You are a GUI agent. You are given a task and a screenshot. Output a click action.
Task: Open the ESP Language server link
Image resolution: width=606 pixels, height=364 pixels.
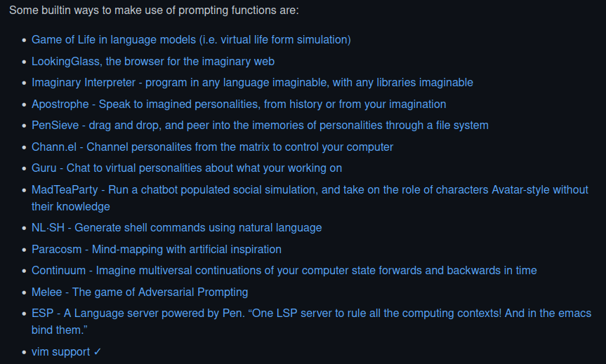(x=312, y=313)
